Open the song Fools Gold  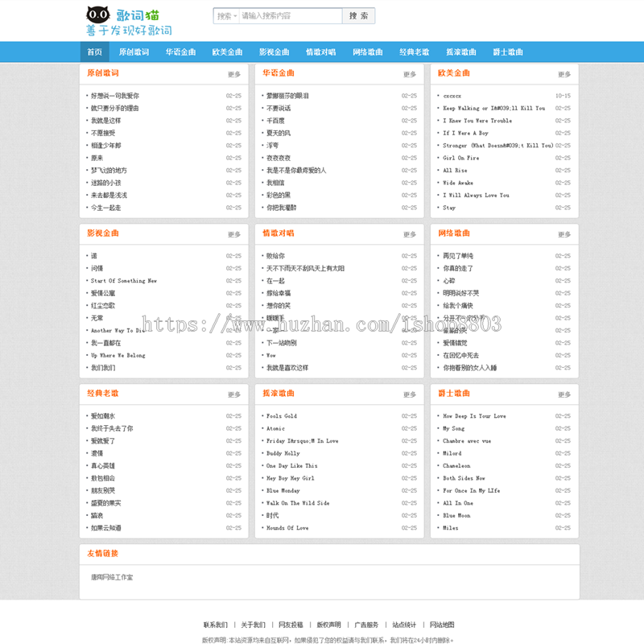(x=281, y=416)
